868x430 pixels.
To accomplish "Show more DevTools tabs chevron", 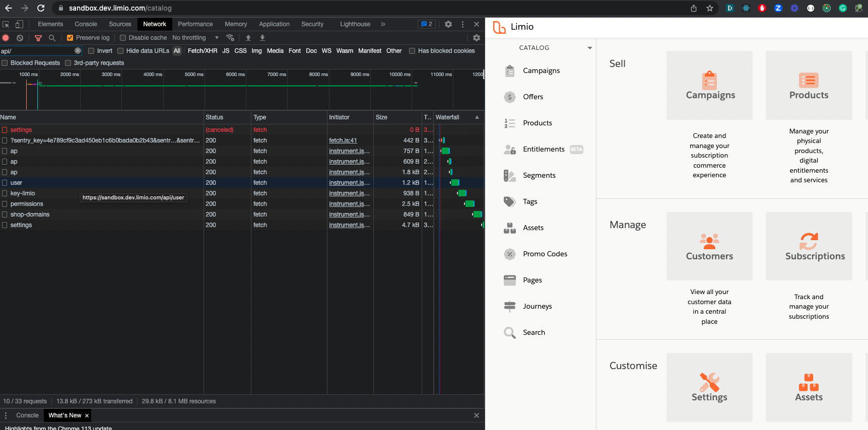I will pos(383,24).
